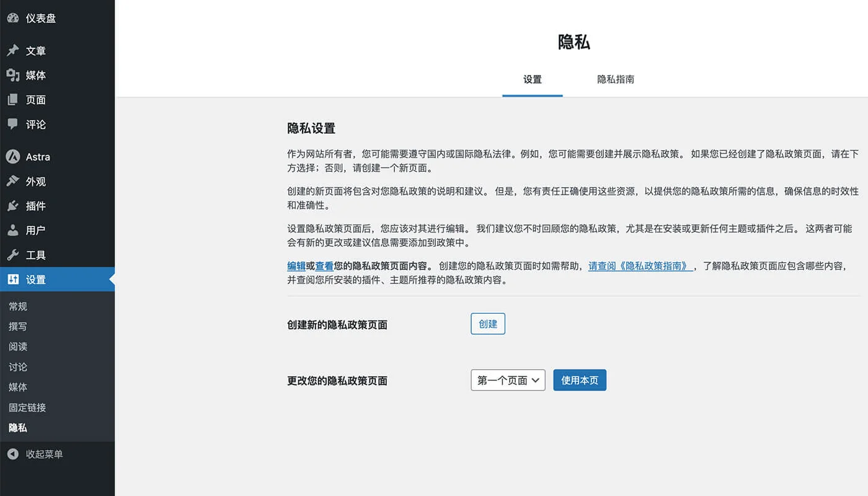Click the 创建 button to create policy page
Screen dimensions: 868x496
487,324
